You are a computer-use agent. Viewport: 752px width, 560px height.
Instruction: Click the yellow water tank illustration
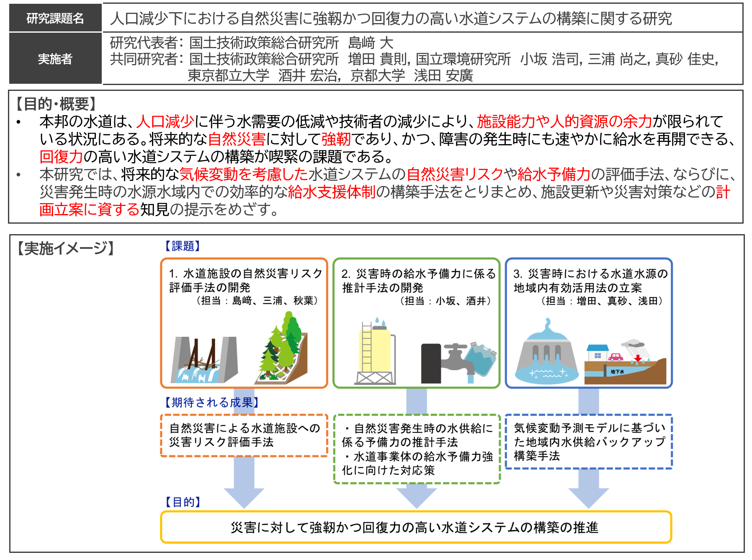click(376, 351)
